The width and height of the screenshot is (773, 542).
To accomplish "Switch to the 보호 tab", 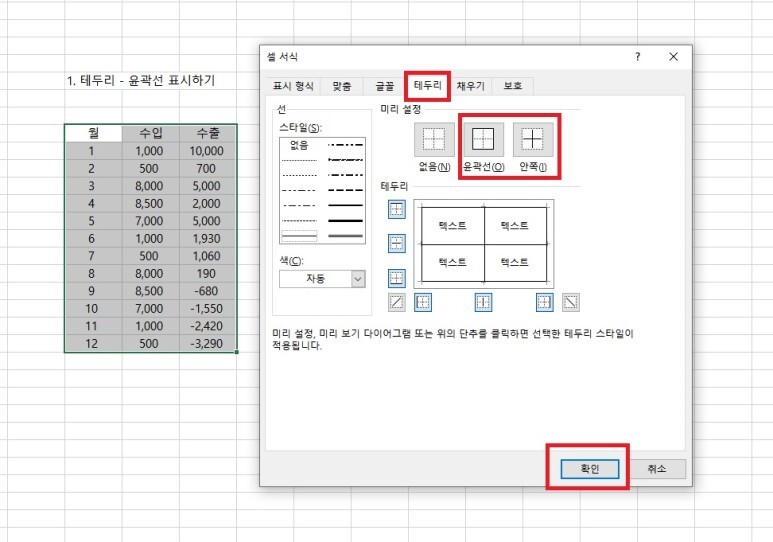I will [513, 86].
